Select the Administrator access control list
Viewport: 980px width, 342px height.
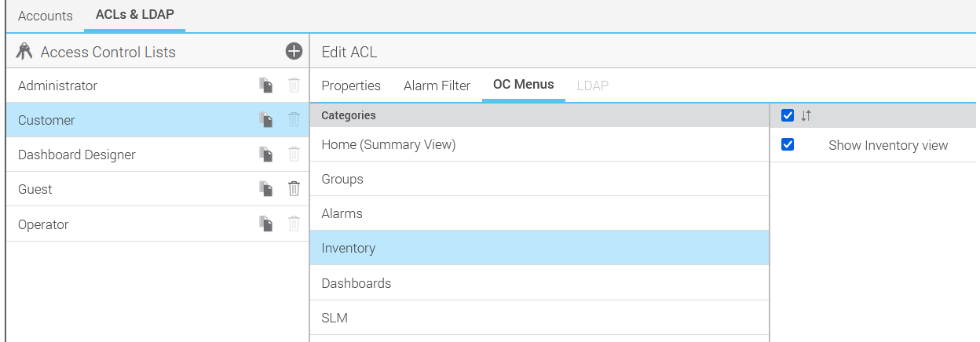58,85
